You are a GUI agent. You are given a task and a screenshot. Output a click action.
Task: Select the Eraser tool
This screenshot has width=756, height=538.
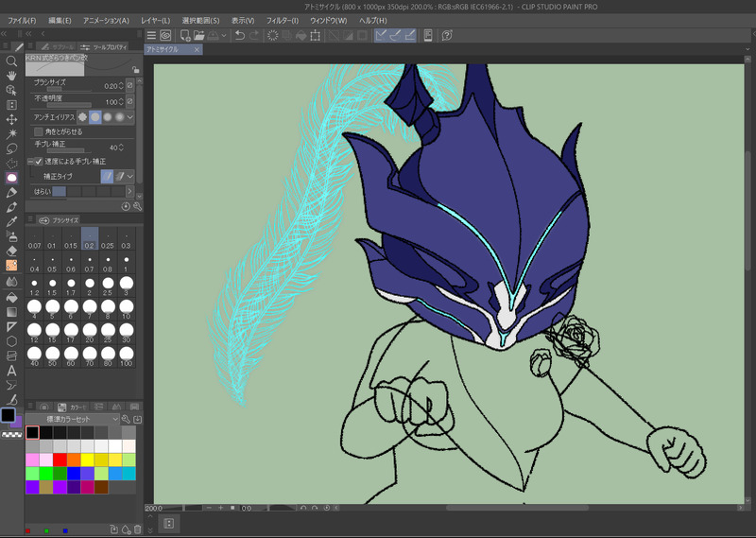(11, 251)
